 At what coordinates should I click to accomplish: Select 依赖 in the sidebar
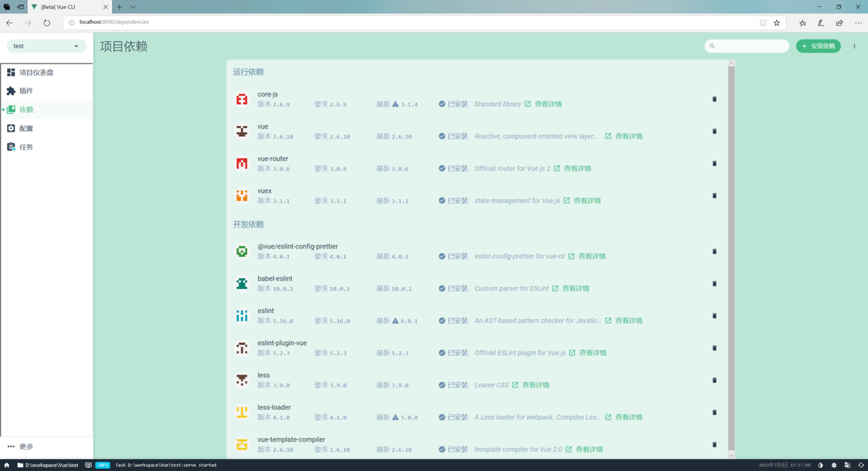(46, 109)
